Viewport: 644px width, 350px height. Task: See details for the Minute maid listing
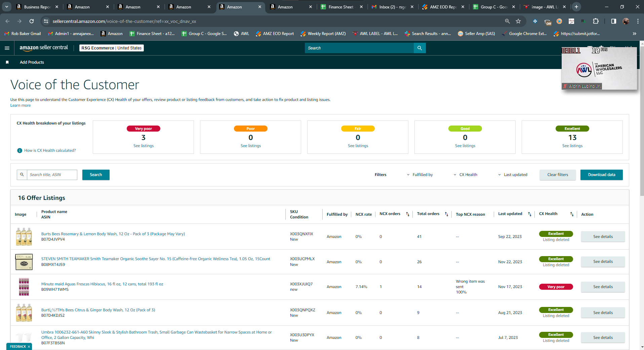[603, 287]
